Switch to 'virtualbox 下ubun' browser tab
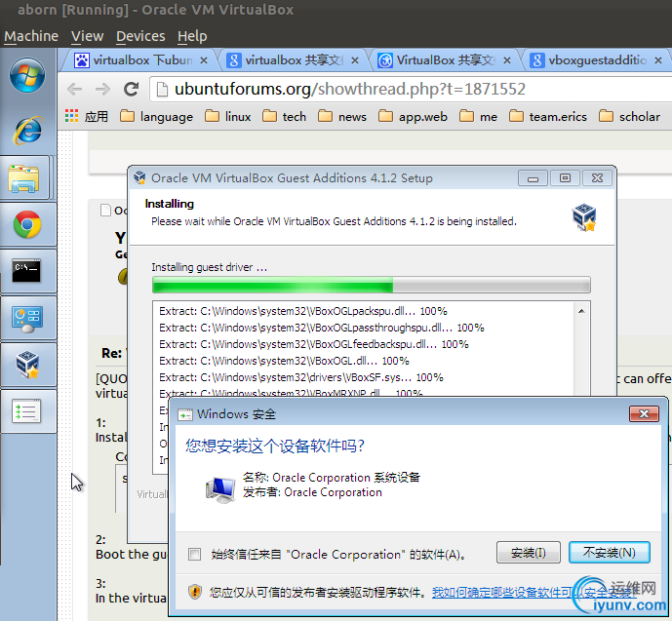 tap(138, 60)
